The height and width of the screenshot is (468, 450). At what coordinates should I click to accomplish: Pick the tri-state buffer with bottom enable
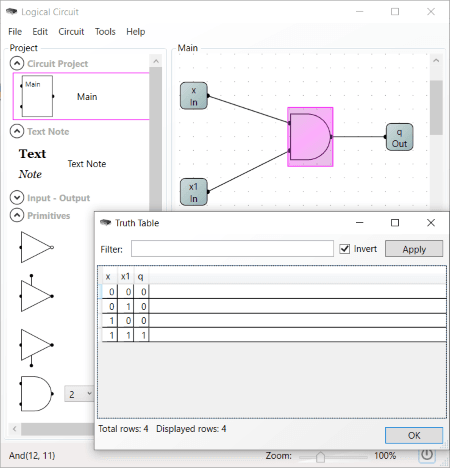pyautogui.click(x=36, y=347)
